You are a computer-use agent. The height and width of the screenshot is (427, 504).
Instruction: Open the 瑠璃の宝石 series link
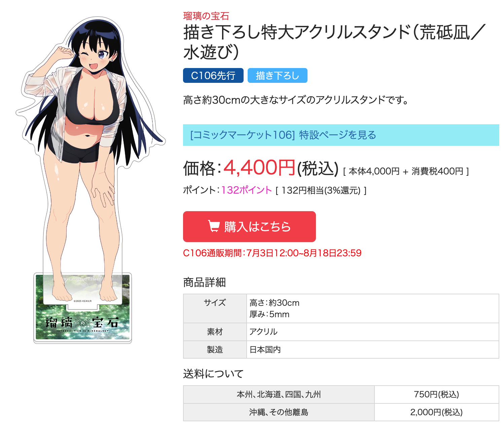pos(206,16)
